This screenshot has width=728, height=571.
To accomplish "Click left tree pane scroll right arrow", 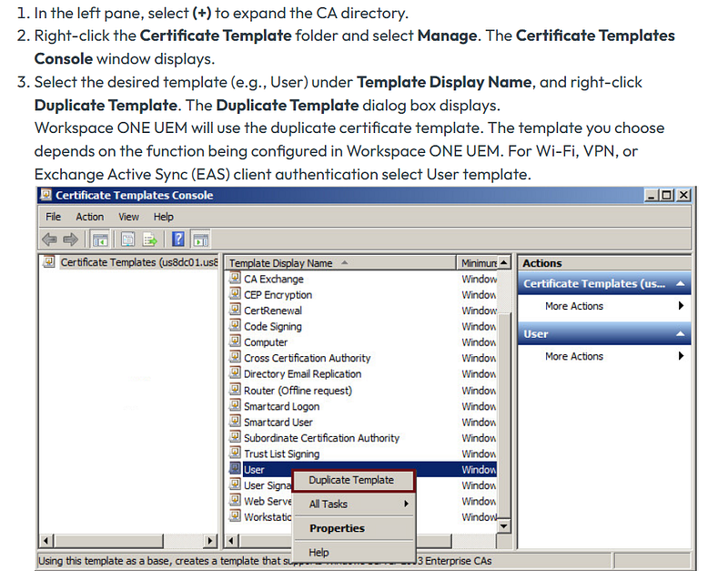I will (210, 541).
